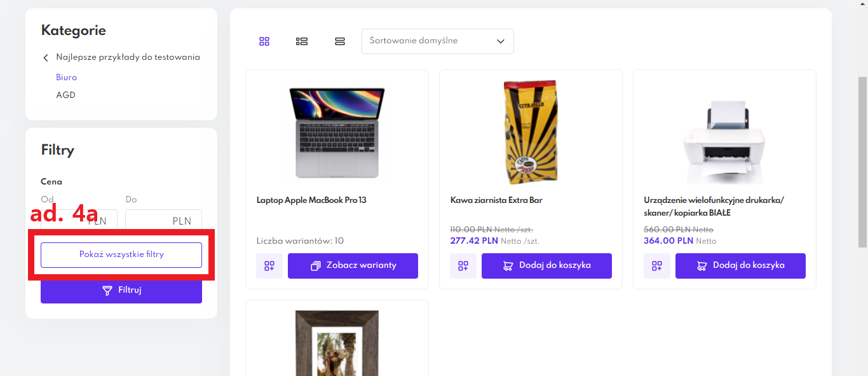Apply filters with the Filtruj button
This screenshot has width=868, height=376.
pyautogui.click(x=121, y=291)
